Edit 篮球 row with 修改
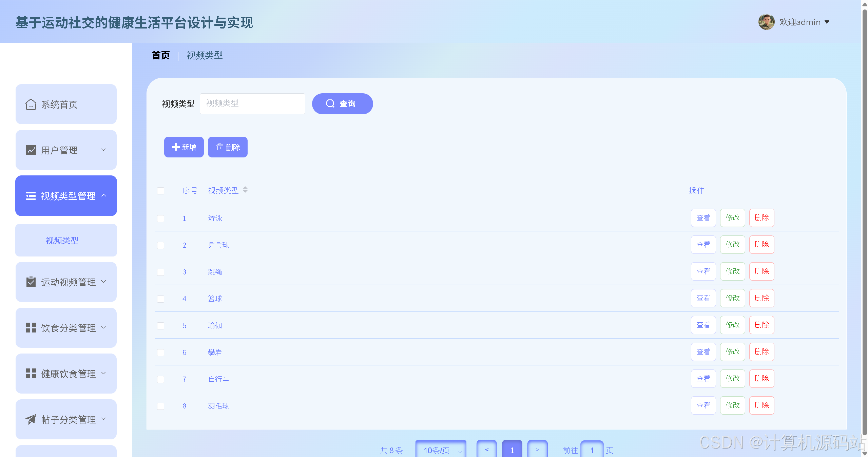868x457 pixels. 733,298
